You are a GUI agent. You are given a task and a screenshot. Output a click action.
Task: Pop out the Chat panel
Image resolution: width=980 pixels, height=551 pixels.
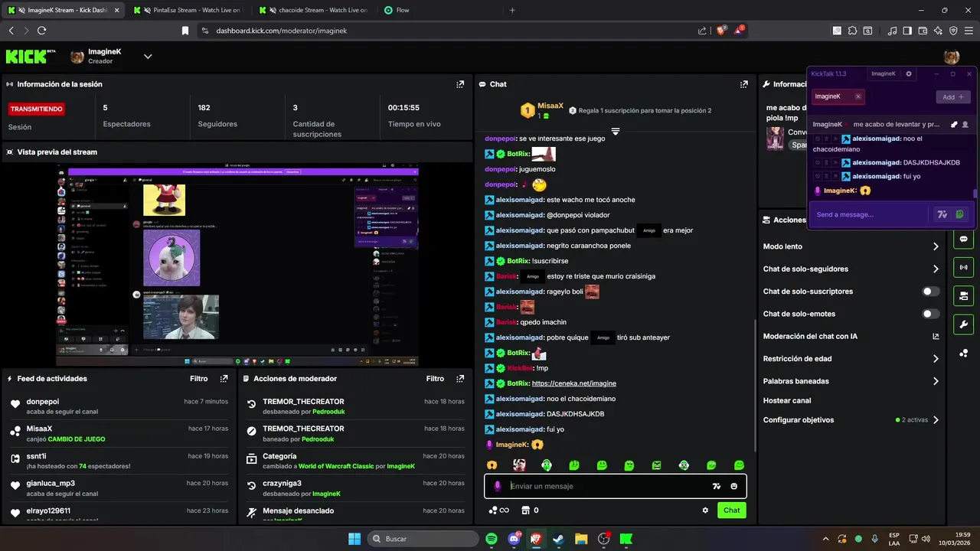point(743,84)
